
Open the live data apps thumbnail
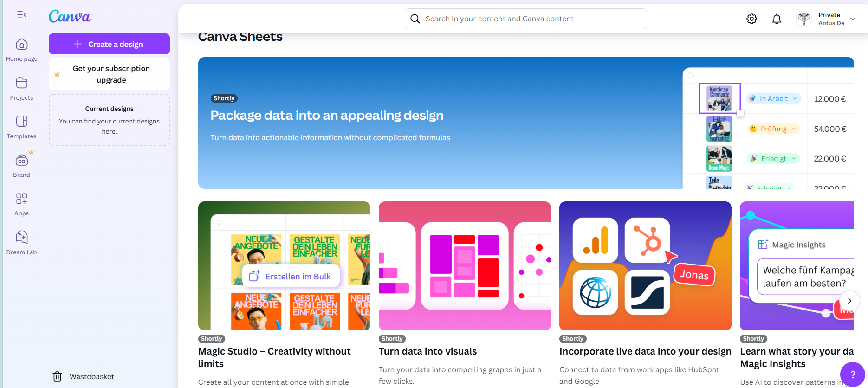645,266
